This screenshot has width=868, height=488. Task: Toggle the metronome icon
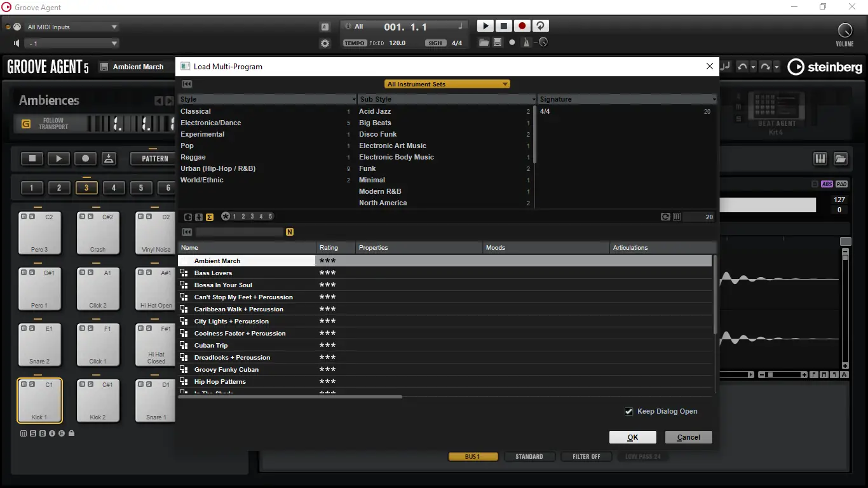click(526, 43)
